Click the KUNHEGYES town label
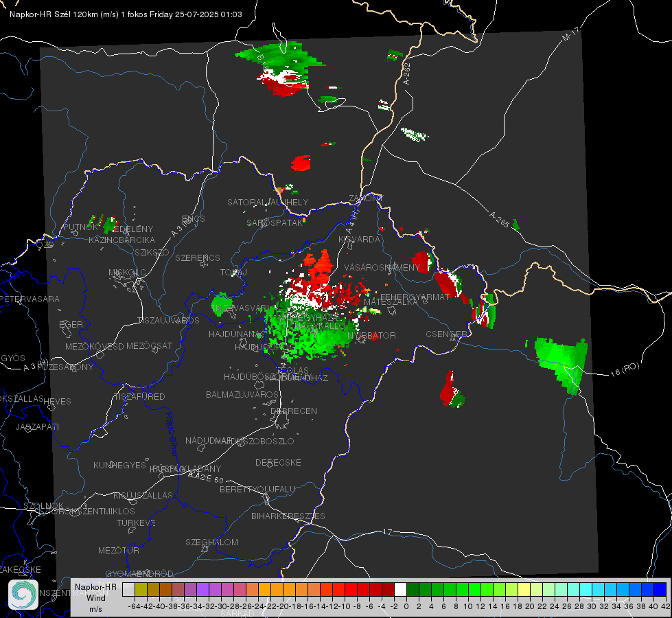The image size is (672, 618). tap(119, 466)
